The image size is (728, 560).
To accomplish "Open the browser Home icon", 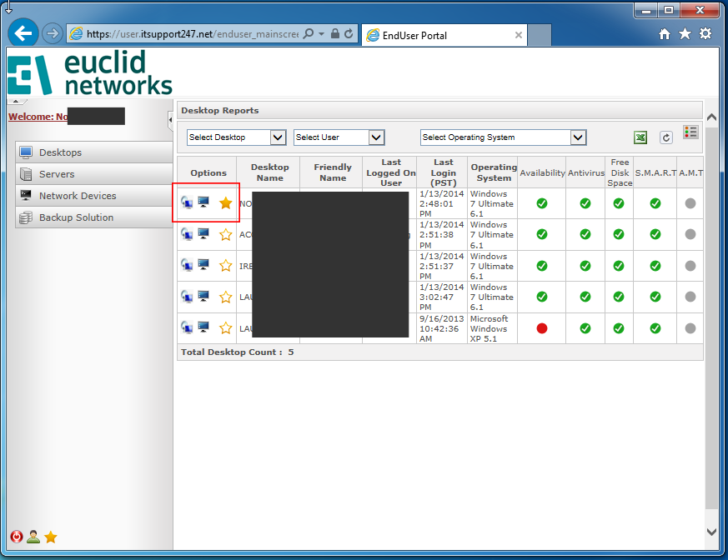I will [665, 34].
